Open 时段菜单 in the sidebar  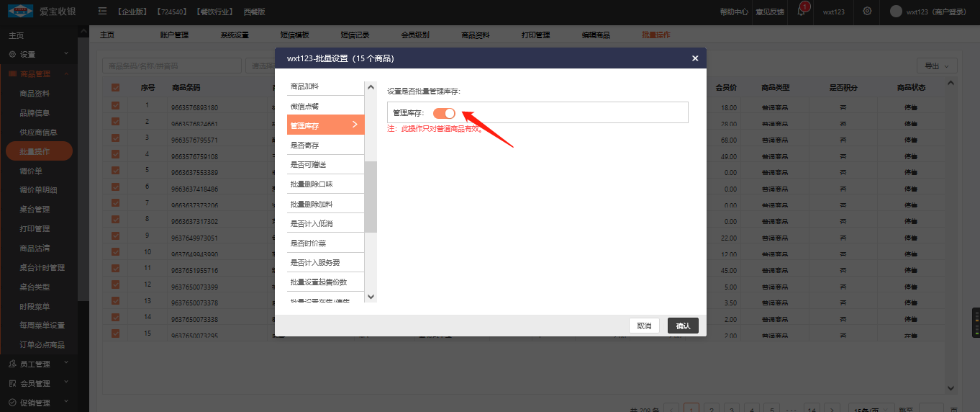click(x=35, y=306)
